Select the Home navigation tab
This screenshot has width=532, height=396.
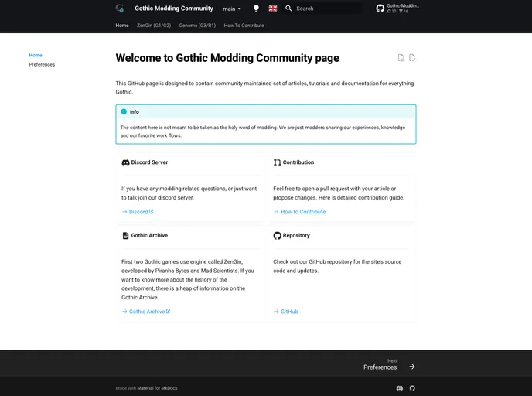point(122,25)
